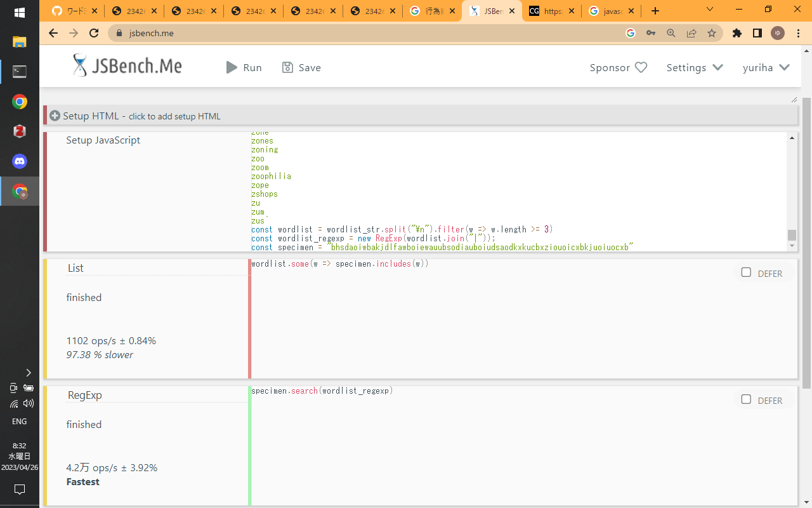The image size is (812, 508).
Task: Open Chrome's three-dot menu
Action: 798,32
